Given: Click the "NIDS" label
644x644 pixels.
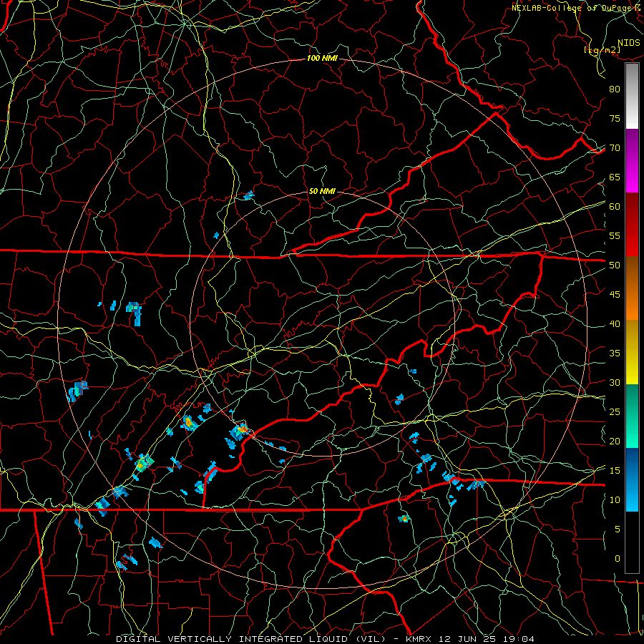Looking at the screenshot, I should pyautogui.click(x=629, y=43).
